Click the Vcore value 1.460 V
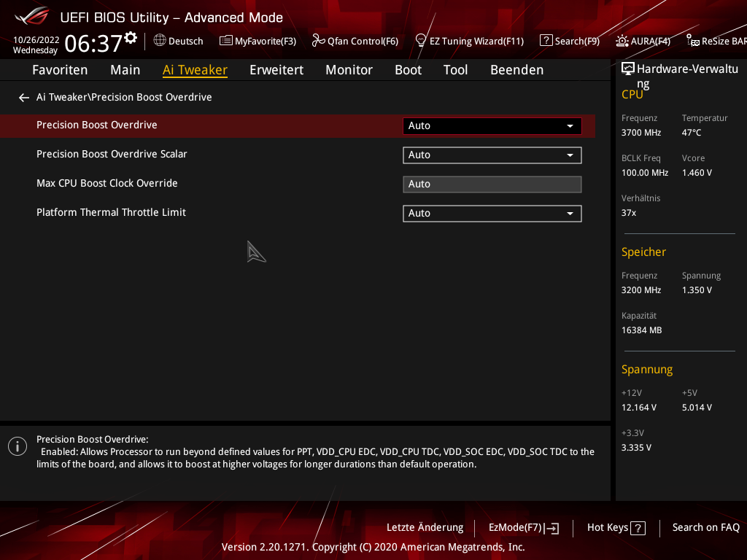Screen dimensions: 747x560 (697, 173)
